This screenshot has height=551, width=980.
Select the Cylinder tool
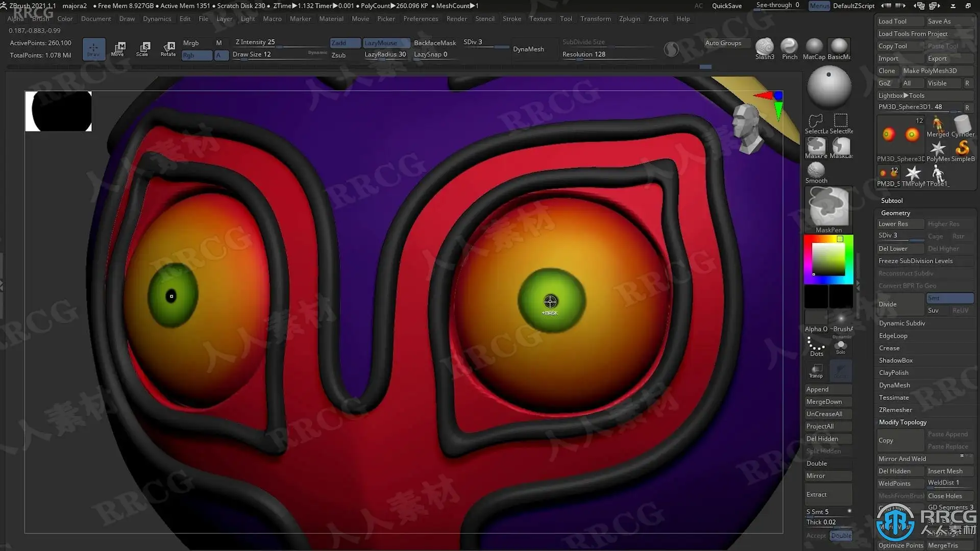963,127
